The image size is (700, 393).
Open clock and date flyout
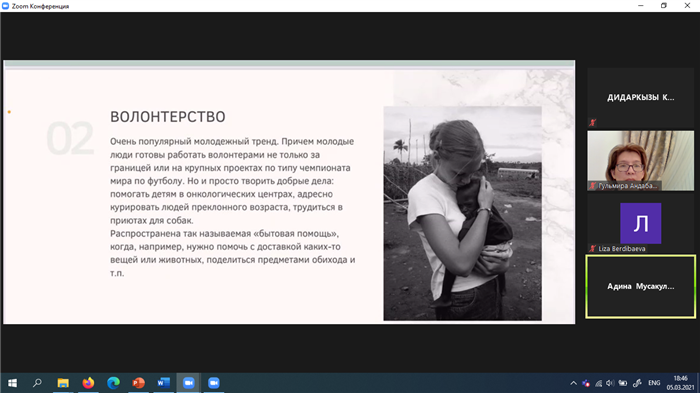[680, 383]
